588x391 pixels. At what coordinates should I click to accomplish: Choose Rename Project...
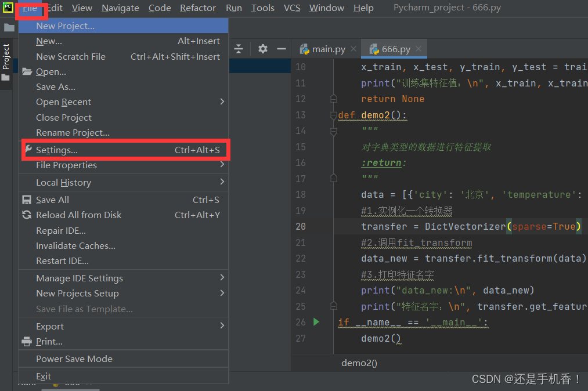(x=124, y=133)
